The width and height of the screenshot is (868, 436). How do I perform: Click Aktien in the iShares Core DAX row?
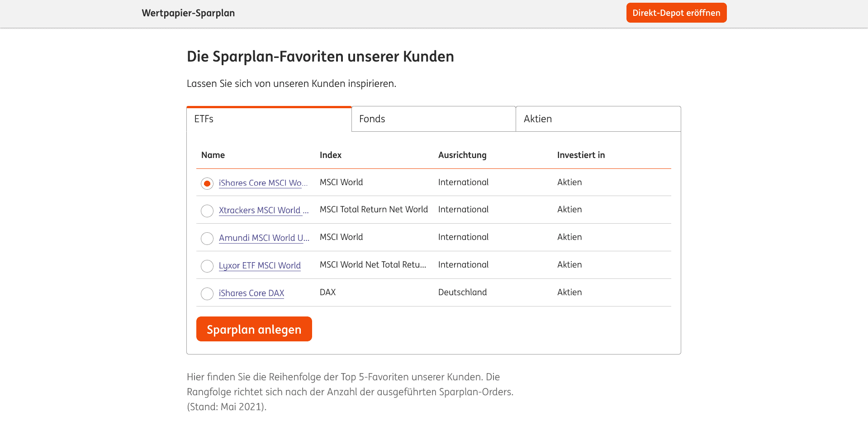tap(569, 292)
